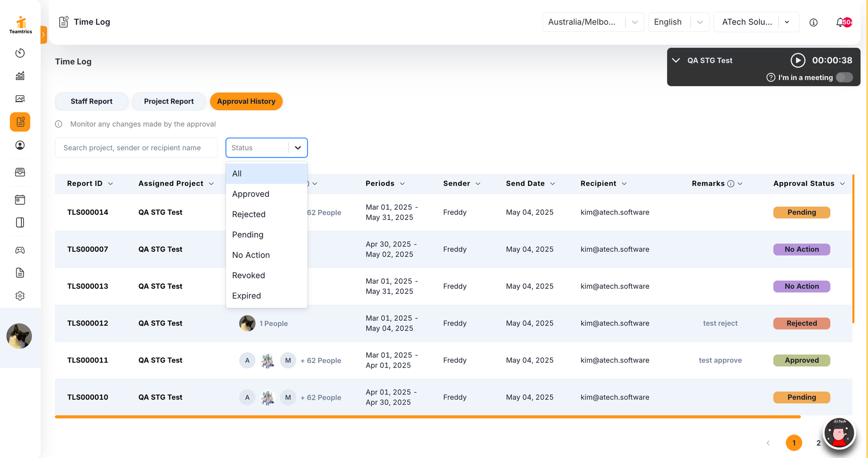Image resolution: width=868 pixels, height=458 pixels.
Task: Select the Pending status option
Action: [267, 235]
